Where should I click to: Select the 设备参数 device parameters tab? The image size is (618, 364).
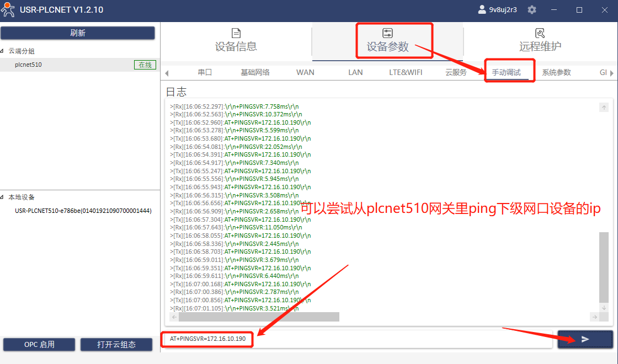(387, 40)
